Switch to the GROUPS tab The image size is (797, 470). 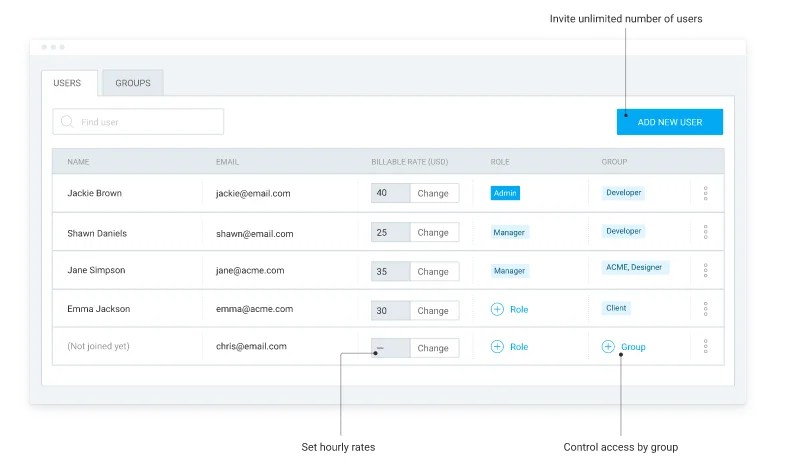tap(133, 83)
